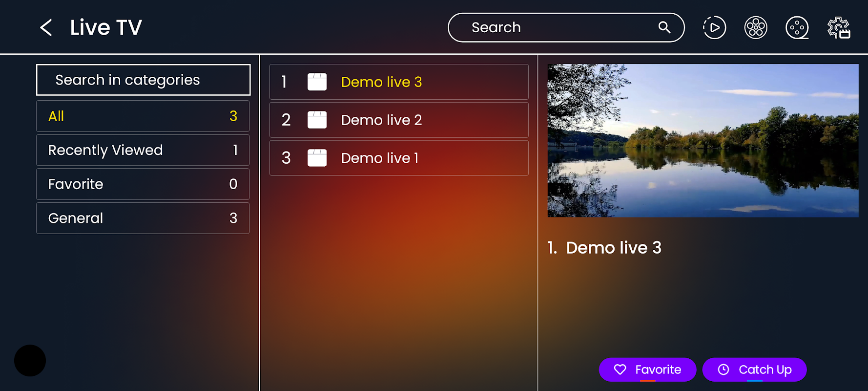Open the Movies film reel icon
This screenshot has width=868, height=391.
756,27
